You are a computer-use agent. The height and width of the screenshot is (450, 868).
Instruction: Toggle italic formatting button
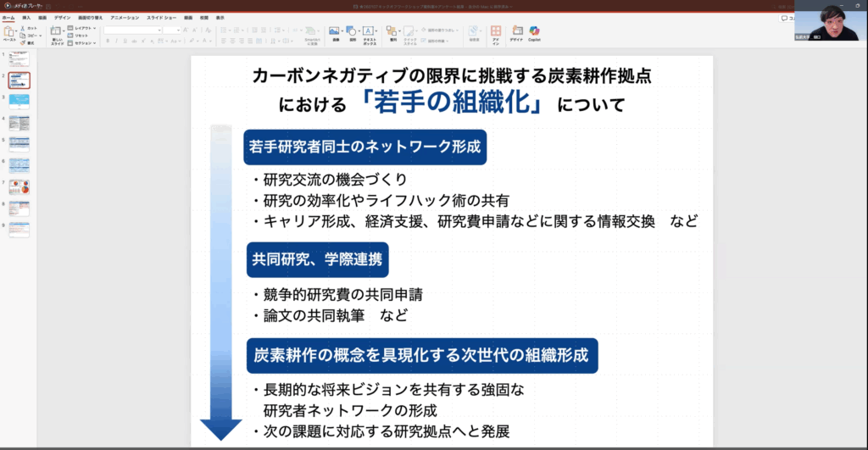coord(114,42)
